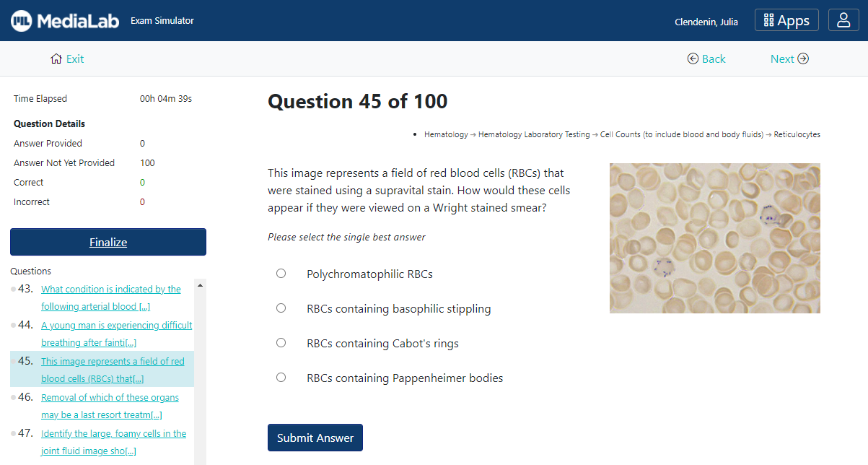Submit Answer for the current question
Viewport: 868px width, 465px height.
[x=315, y=438]
